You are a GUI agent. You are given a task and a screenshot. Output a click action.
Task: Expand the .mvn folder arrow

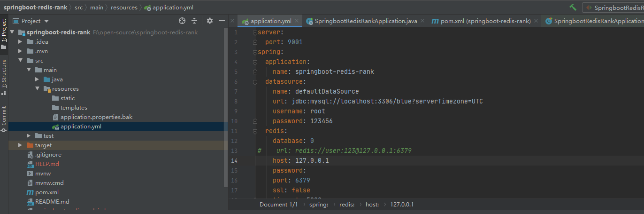pyautogui.click(x=20, y=51)
